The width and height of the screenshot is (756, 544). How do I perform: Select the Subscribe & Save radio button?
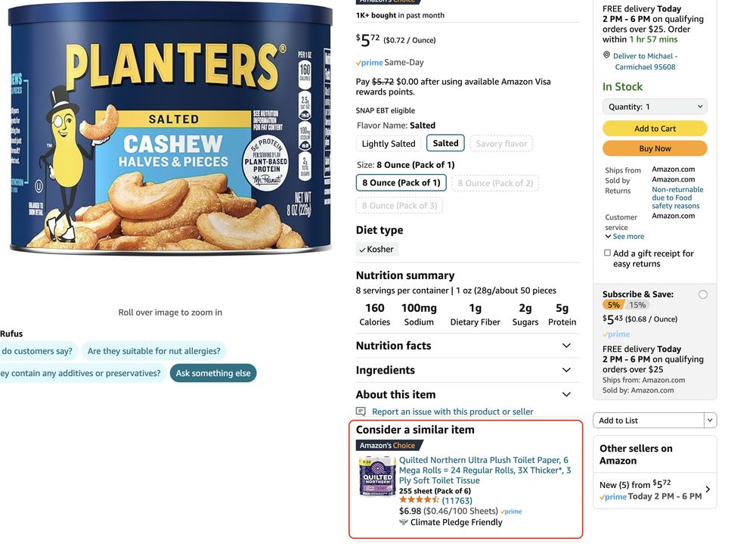click(703, 294)
